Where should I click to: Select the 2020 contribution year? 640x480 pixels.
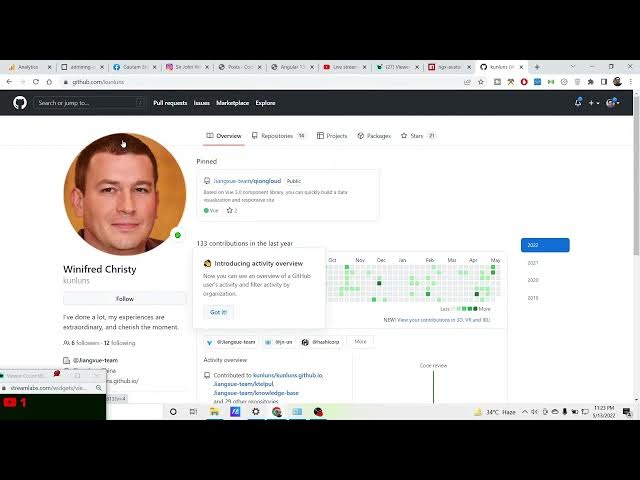[x=533, y=280]
